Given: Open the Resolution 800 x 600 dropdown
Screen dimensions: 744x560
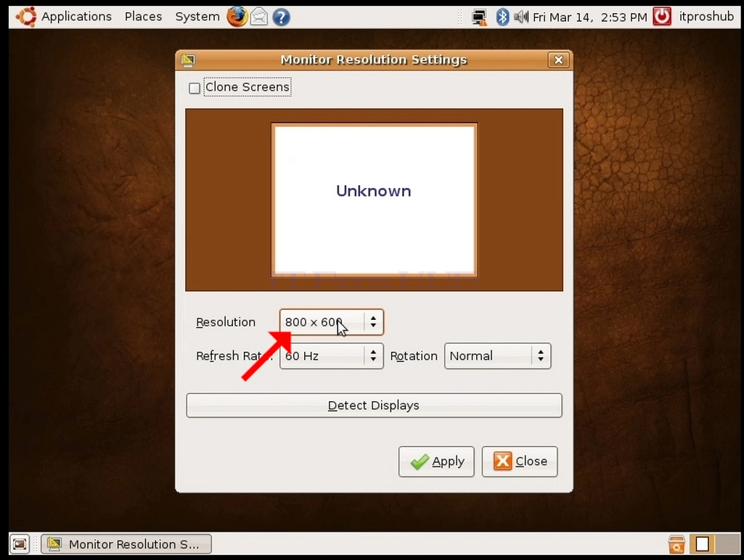Looking at the screenshot, I should pyautogui.click(x=331, y=323).
